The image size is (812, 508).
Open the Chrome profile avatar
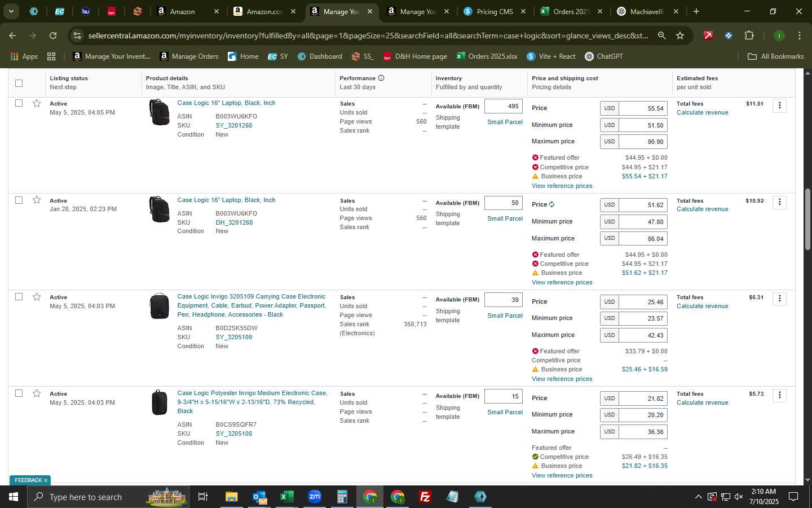click(x=779, y=36)
